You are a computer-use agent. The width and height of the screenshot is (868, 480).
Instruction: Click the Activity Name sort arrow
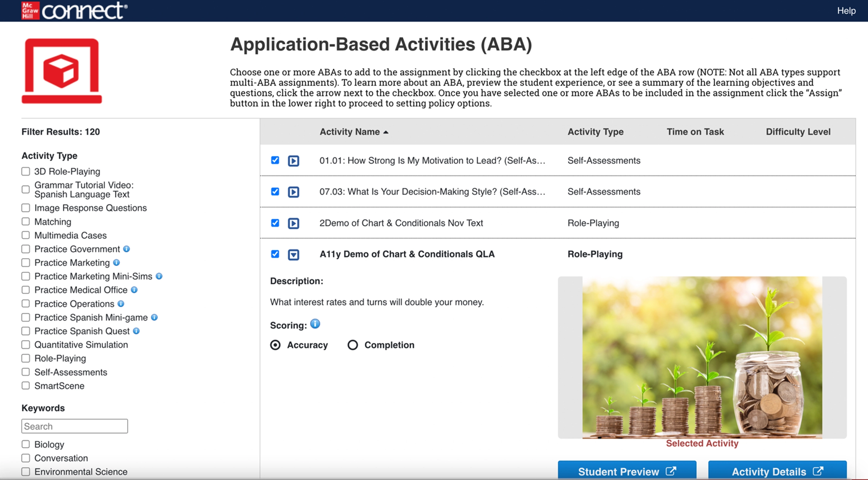[386, 132]
